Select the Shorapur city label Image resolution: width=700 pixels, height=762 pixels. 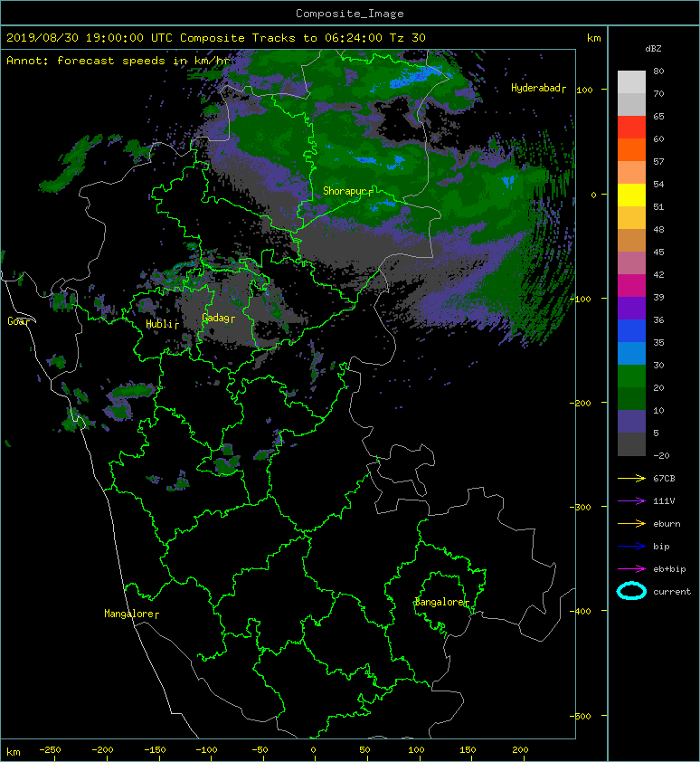click(x=348, y=191)
